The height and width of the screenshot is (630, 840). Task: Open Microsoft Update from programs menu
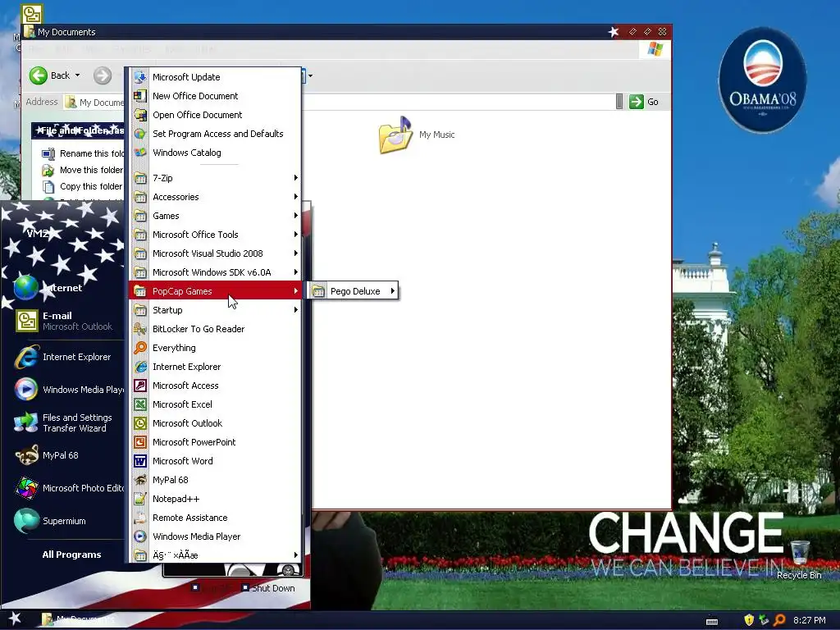coord(214,77)
